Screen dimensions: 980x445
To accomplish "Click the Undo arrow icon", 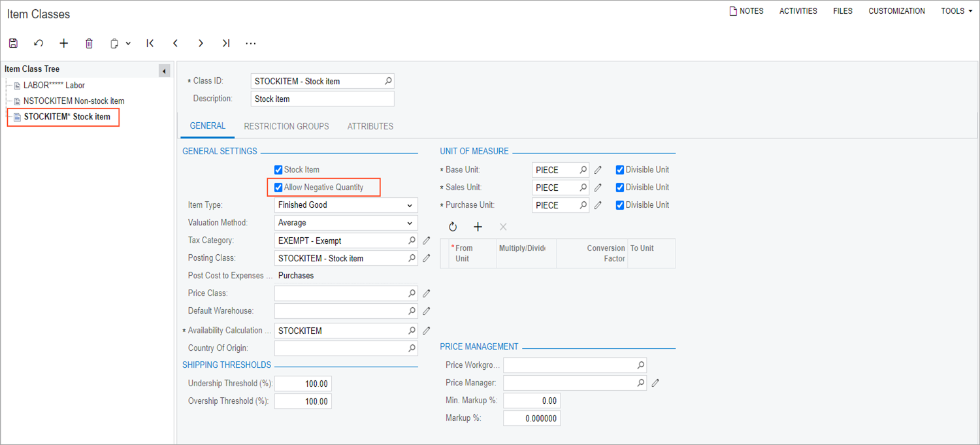I will point(39,43).
